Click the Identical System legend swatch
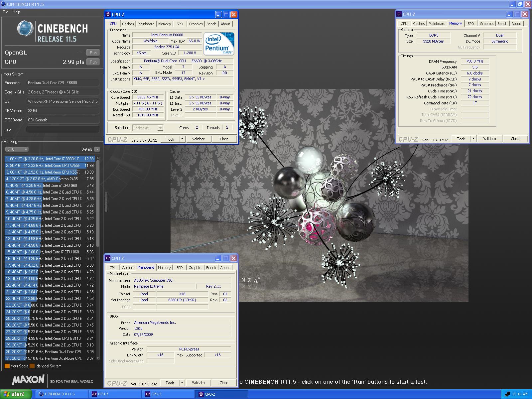This screenshot has height=399, width=532. [32, 366]
